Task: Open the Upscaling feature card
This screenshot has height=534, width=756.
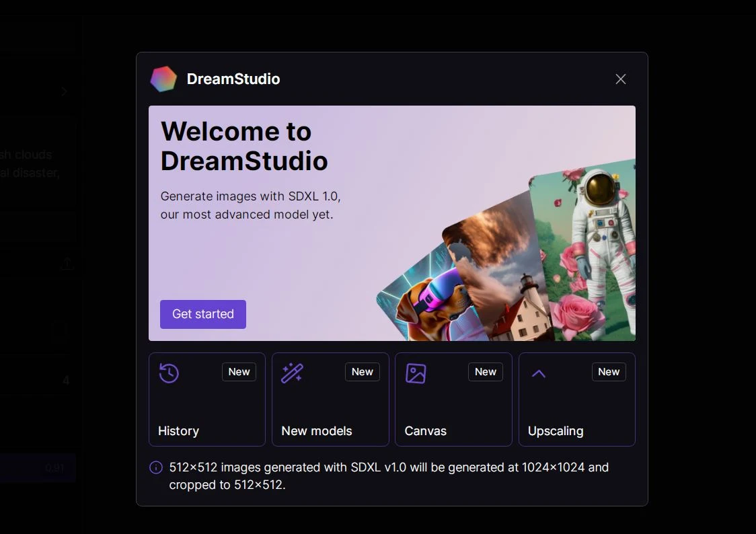Action: (x=576, y=399)
